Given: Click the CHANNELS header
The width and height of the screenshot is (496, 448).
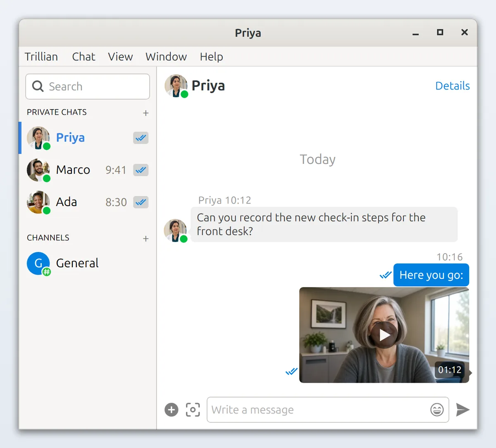Looking at the screenshot, I should (48, 238).
